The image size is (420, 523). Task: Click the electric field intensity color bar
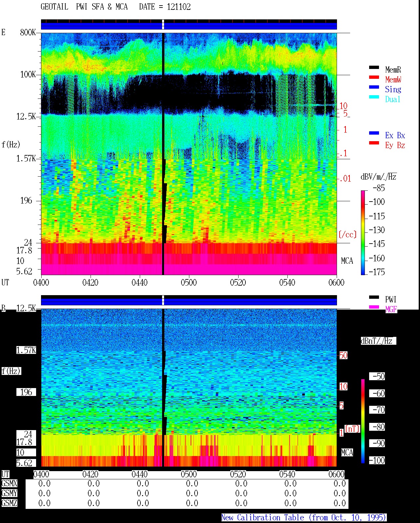363,232
